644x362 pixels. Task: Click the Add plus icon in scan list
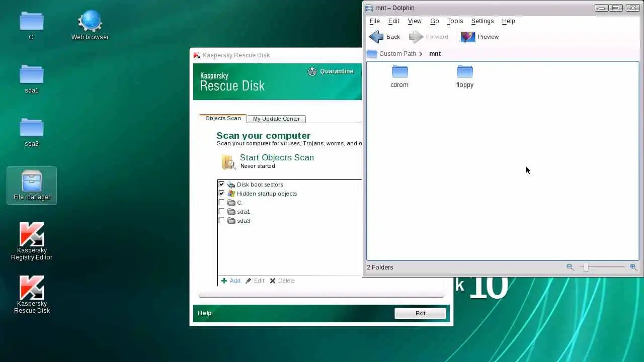click(224, 281)
